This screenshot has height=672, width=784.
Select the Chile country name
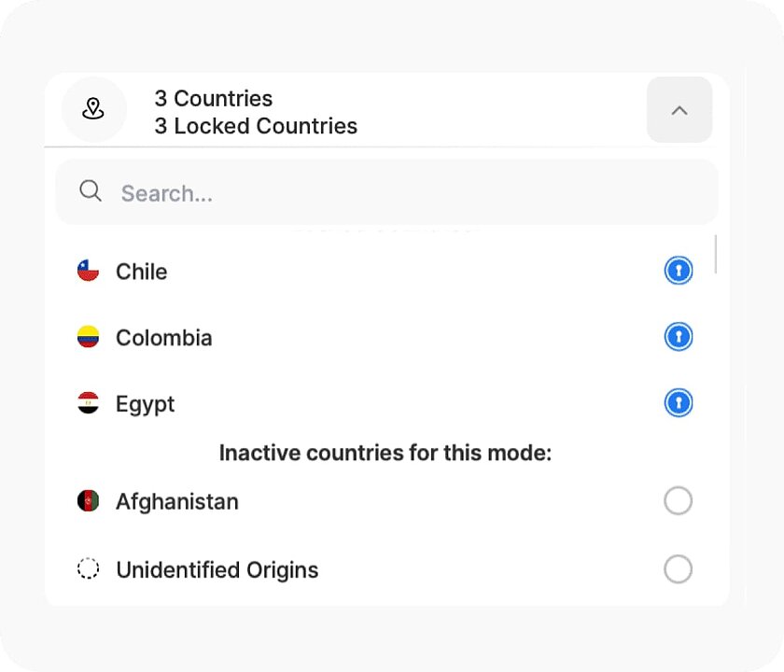[x=141, y=272]
